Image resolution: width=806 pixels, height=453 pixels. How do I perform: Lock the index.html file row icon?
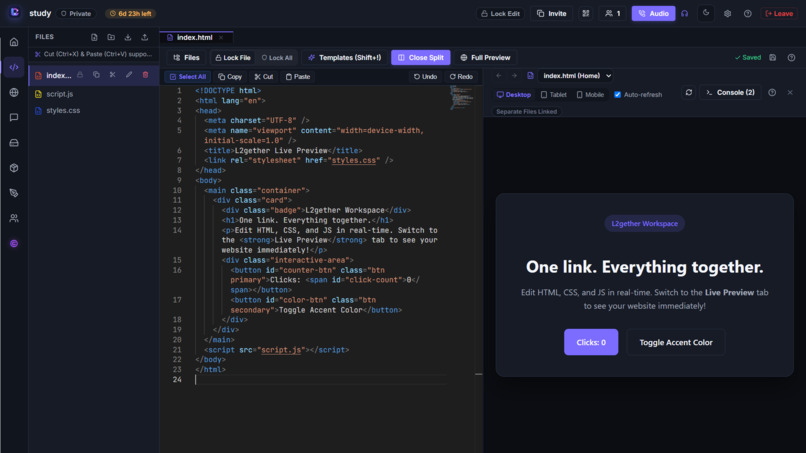tap(80, 75)
